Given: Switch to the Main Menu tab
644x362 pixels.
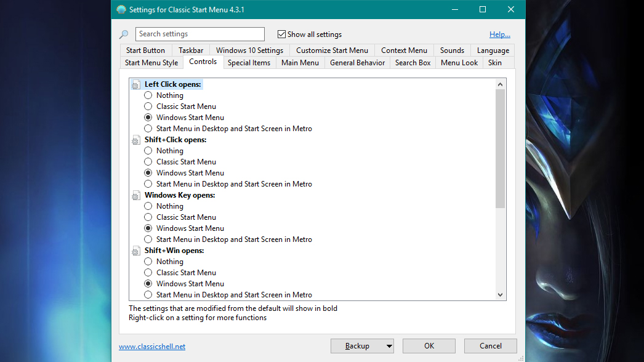Looking at the screenshot, I should 300,62.
